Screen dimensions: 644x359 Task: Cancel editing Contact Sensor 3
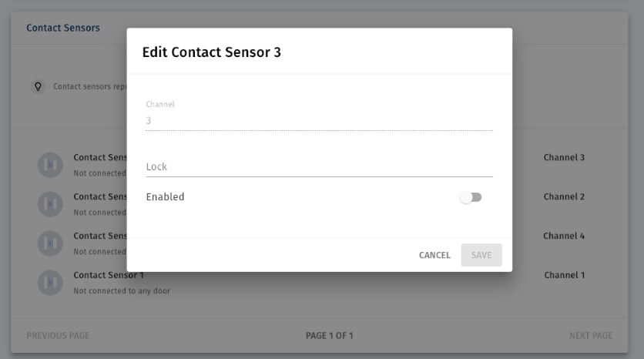click(434, 255)
